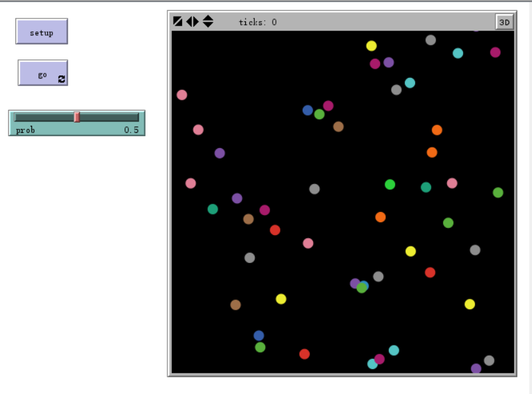Click the prob slider value 0.5
The height and width of the screenshot is (394, 532).
[x=132, y=130]
